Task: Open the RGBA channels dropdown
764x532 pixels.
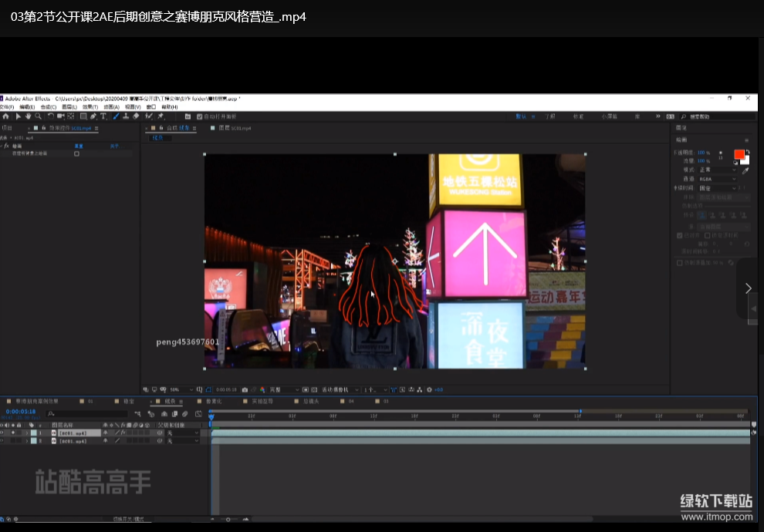Action: [718, 179]
